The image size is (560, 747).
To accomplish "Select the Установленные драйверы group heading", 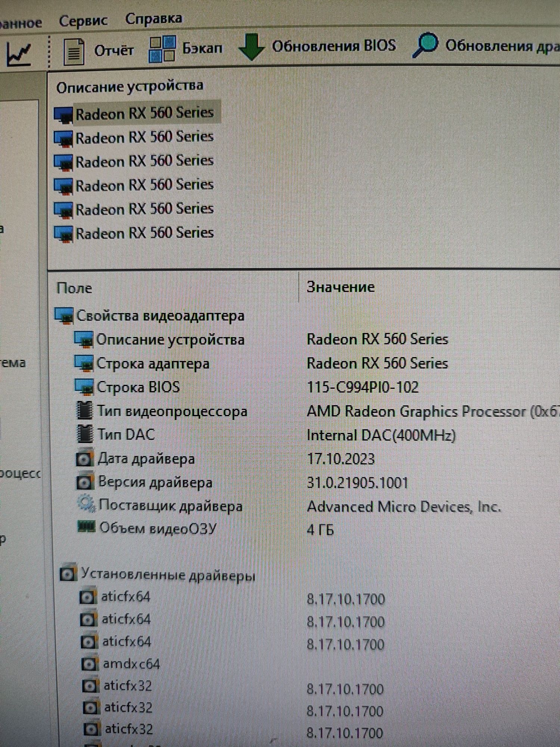I will pos(168,574).
